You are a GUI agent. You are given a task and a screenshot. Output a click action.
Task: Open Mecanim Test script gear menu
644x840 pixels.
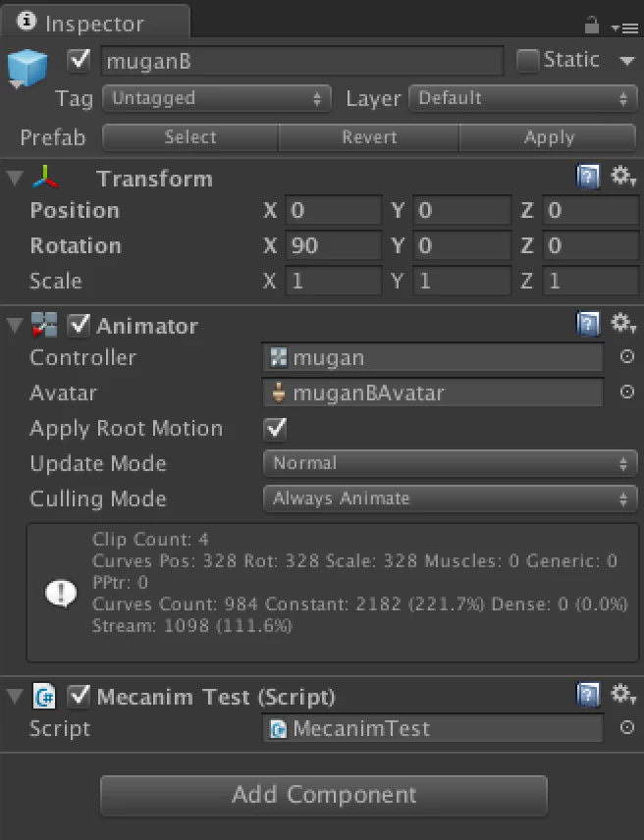623,695
